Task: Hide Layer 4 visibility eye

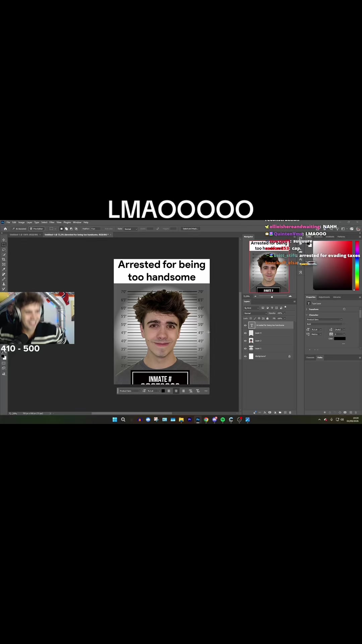Action: pos(245,333)
